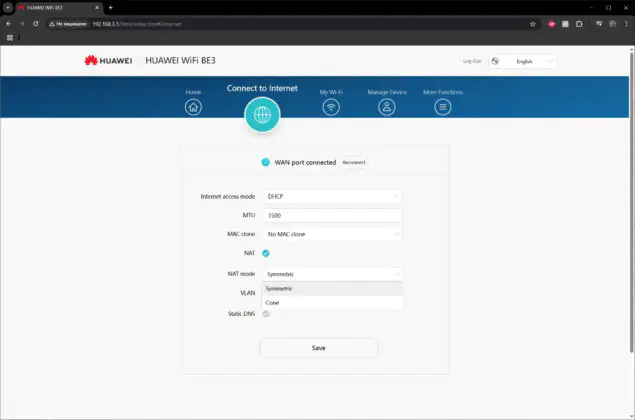Click the VLAN label

[247, 293]
